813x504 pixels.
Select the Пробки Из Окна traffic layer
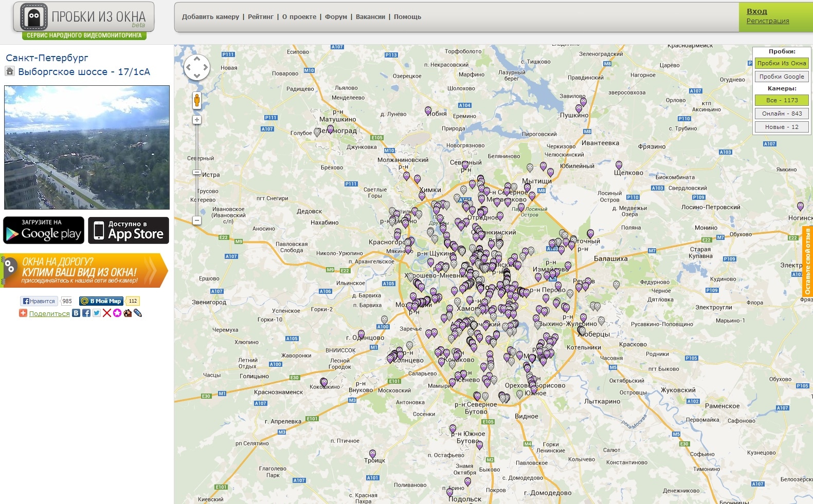click(x=781, y=63)
